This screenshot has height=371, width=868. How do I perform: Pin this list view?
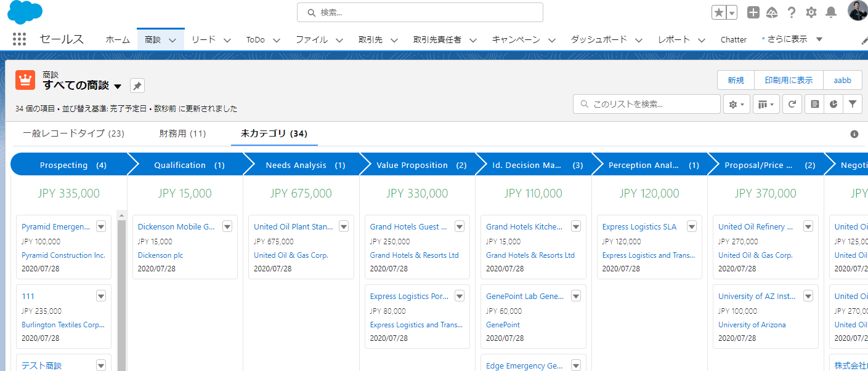coord(137,86)
